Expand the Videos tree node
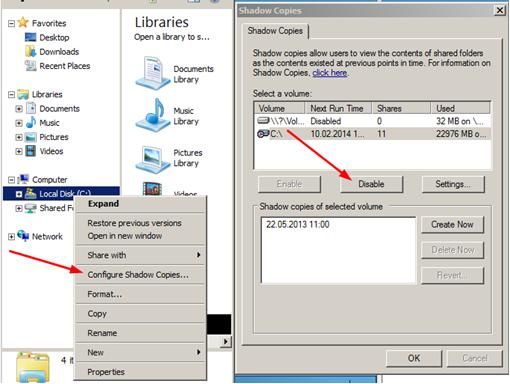510x384 pixels. coord(19,151)
